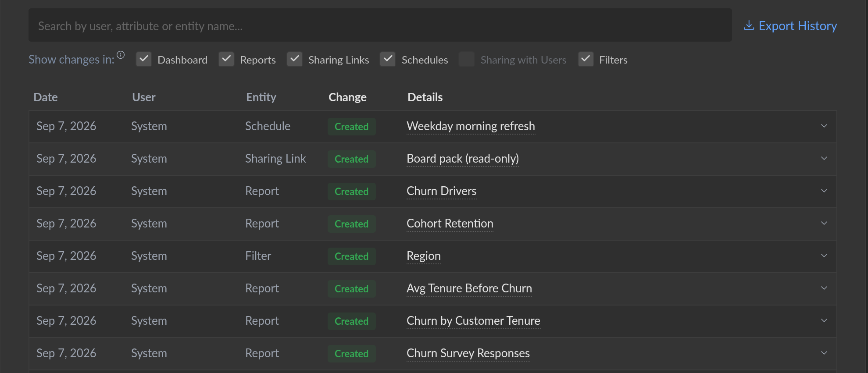Expand the Cohort Retention row
The height and width of the screenshot is (373, 868).
[x=824, y=224]
